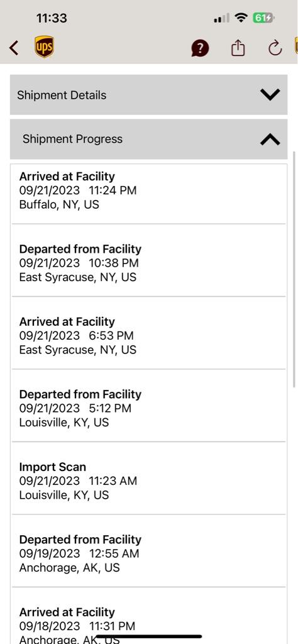
Task: Select the Import Scan entry
Action: pyautogui.click(x=148, y=479)
